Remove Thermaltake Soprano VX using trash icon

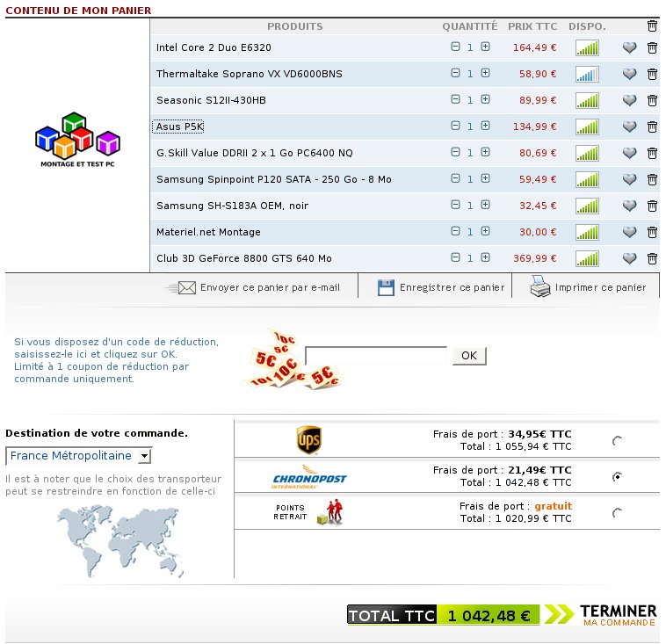coord(652,74)
